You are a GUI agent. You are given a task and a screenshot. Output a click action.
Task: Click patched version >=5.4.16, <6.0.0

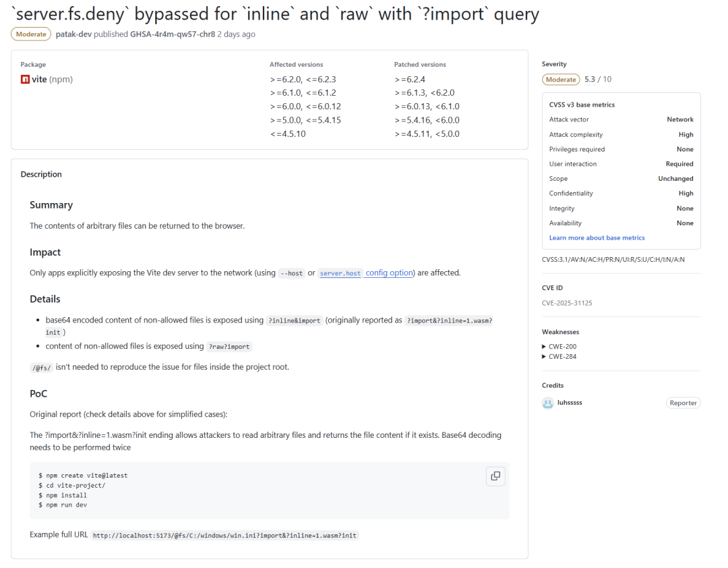tap(427, 120)
